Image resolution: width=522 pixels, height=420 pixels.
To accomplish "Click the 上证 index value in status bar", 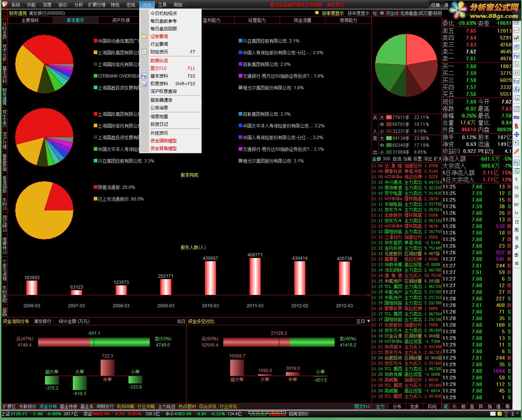I will click(x=19, y=414).
